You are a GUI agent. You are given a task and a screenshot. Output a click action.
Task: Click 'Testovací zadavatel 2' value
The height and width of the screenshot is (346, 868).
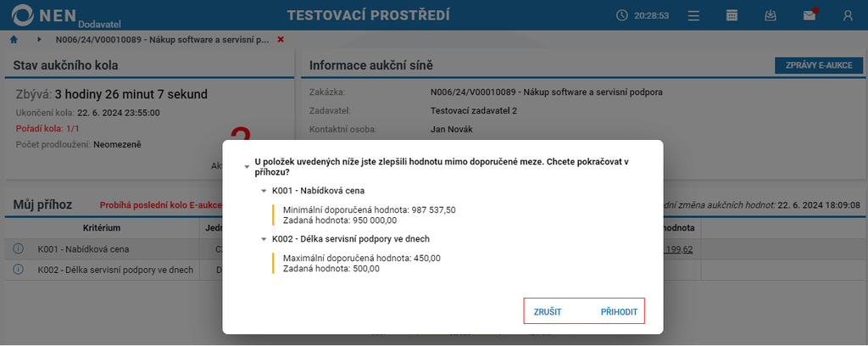coord(473,111)
